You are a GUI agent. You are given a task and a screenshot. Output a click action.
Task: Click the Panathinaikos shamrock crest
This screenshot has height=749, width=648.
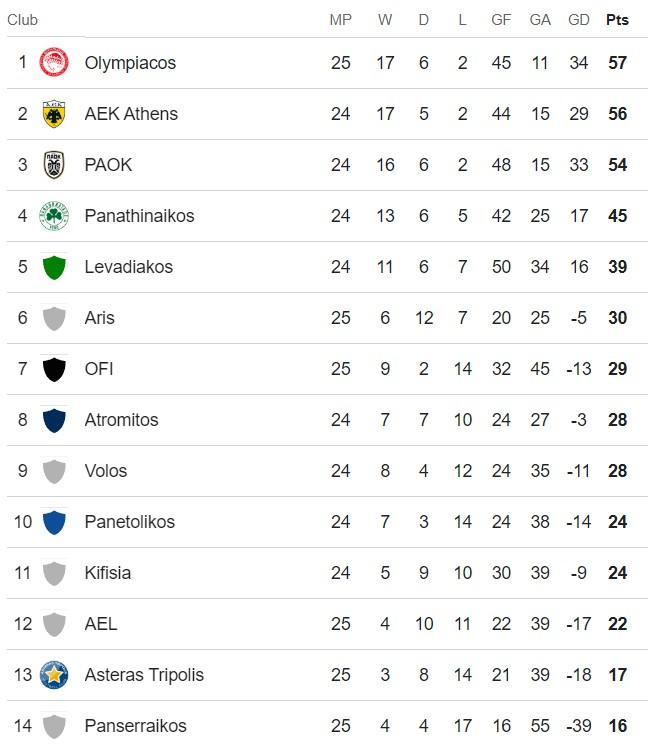pos(54,216)
